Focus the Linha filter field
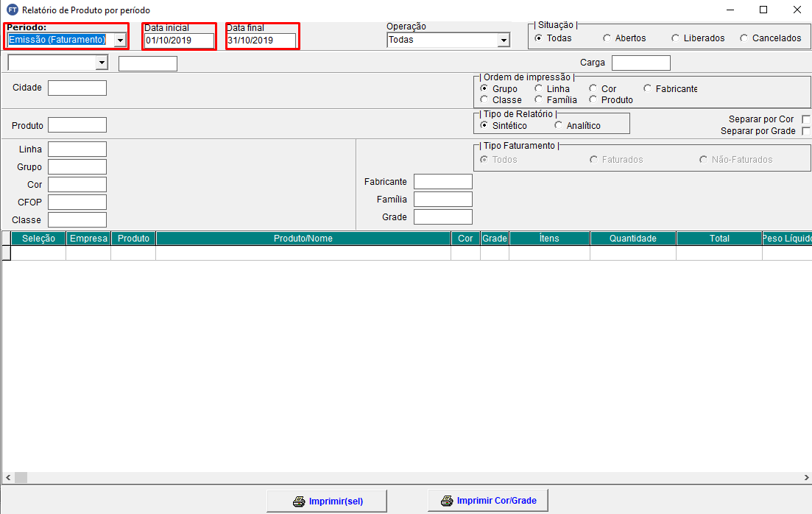 click(x=77, y=149)
